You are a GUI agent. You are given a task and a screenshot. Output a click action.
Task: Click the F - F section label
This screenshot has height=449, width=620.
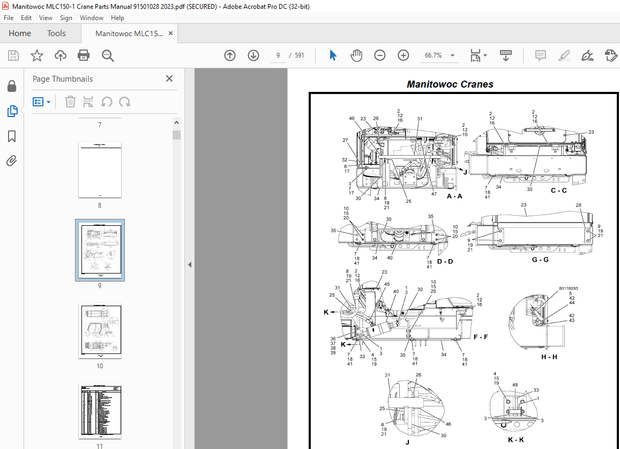click(x=481, y=337)
